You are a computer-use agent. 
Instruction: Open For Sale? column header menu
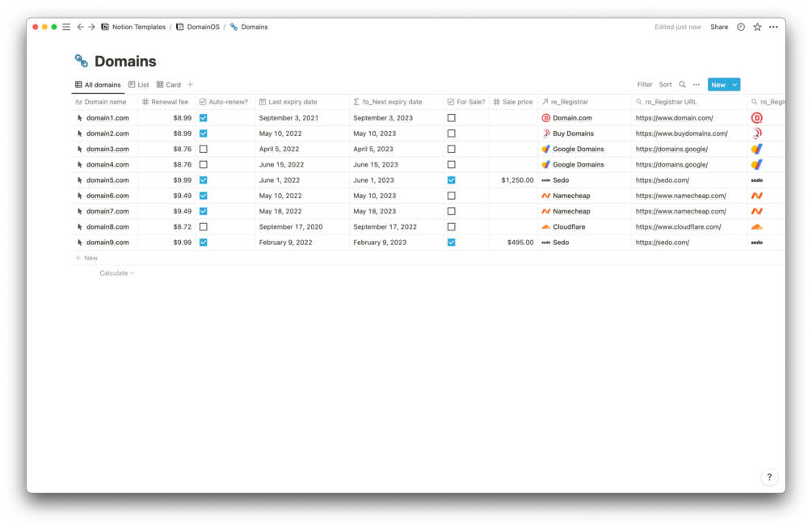pos(466,102)
